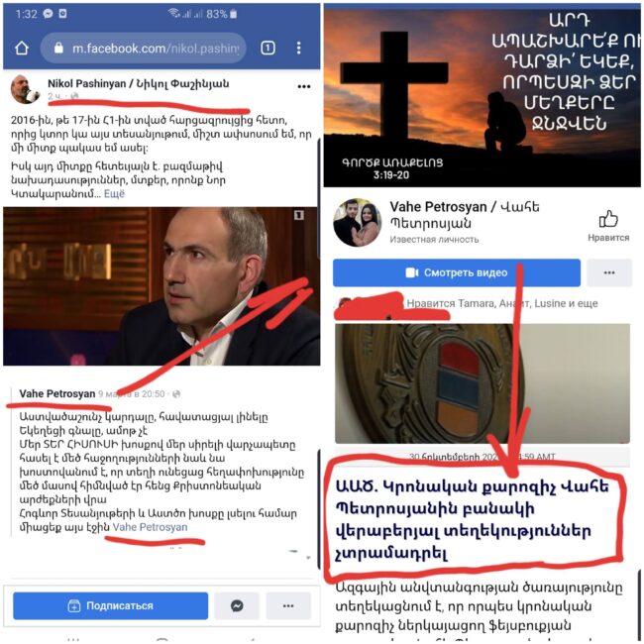This screenshot has height=644, width=644.
Task: Open the cross cover photo
Action: 482,98
